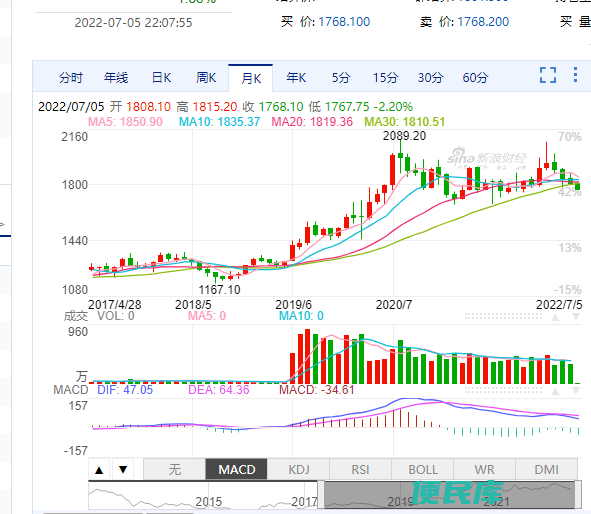Select the 无 indicator option

pos(175,470)
